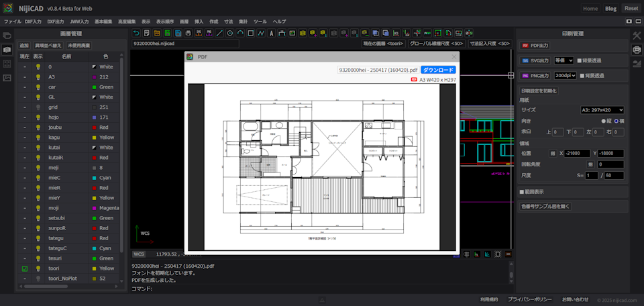Click the PDF出力 button
This screenshot has width=644, height=306.
click(535, 46)
